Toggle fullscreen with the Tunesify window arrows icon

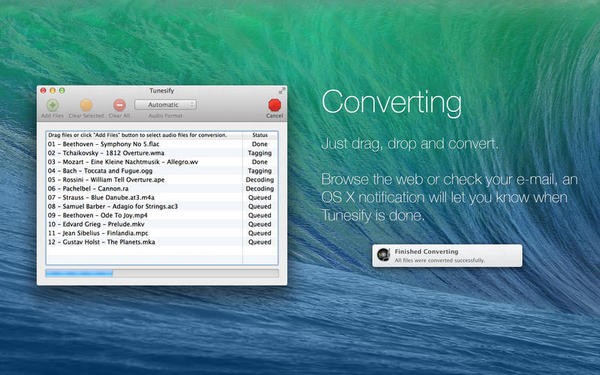pyautogui.click(x=282, y=91)
